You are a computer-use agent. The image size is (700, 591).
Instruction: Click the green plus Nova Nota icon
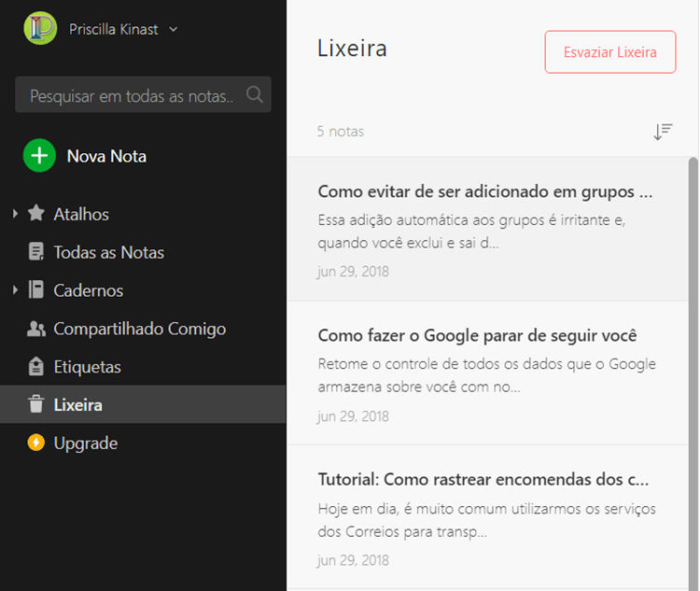[39, 156]
